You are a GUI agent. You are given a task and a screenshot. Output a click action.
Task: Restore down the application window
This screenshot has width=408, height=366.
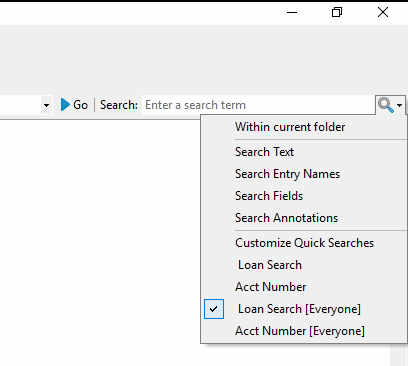(x=337, y=12)
